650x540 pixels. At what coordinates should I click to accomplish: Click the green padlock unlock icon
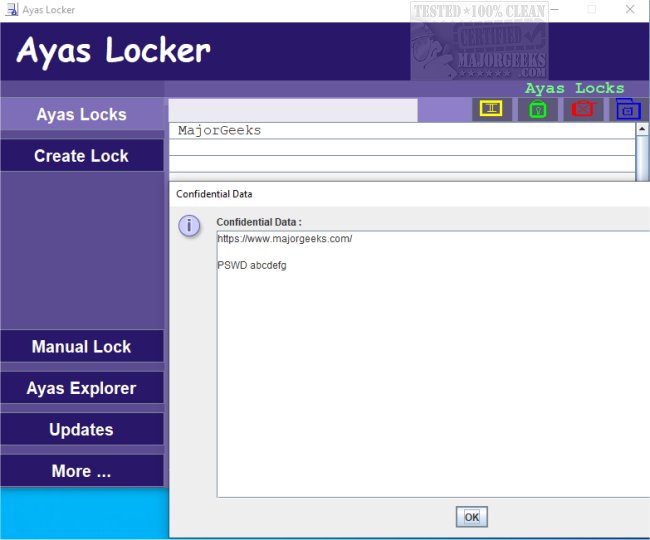pos(537,109)
